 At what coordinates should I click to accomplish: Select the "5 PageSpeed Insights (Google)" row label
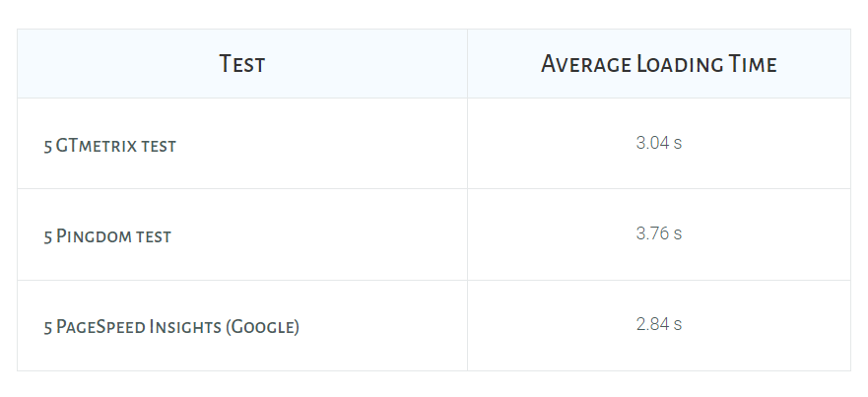[x=171, y=327]
